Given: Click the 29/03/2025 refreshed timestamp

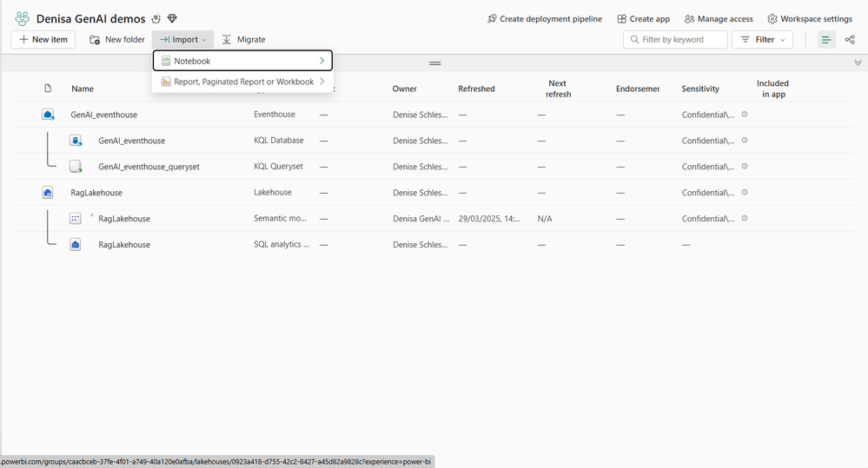Looking at the screenshot, I should point(489,219).
